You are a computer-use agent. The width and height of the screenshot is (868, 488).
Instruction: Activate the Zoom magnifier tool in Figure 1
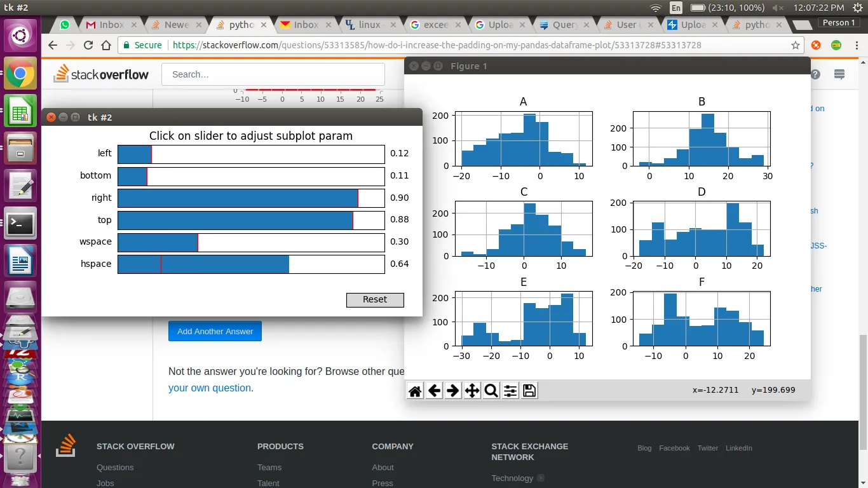[x=491, y=391]
